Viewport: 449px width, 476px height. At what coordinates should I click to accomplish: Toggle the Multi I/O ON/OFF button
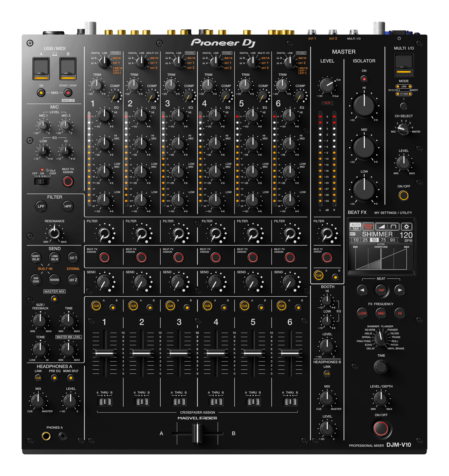(404, 196)
